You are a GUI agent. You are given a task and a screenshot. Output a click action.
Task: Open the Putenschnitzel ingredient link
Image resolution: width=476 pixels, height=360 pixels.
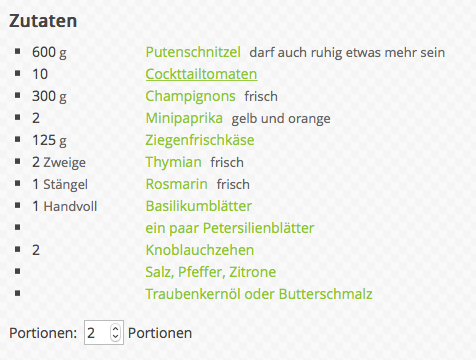193,52
